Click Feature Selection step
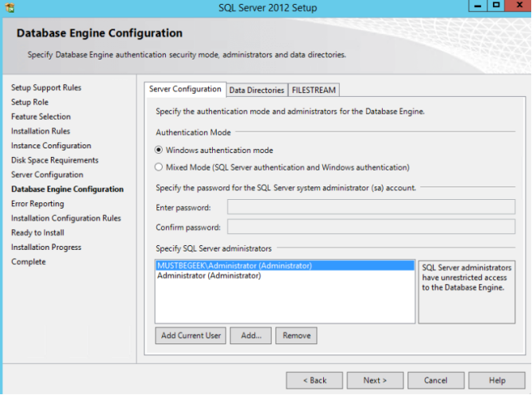Image resolution: width=532 pixels, height=395 pixels. 41,117
